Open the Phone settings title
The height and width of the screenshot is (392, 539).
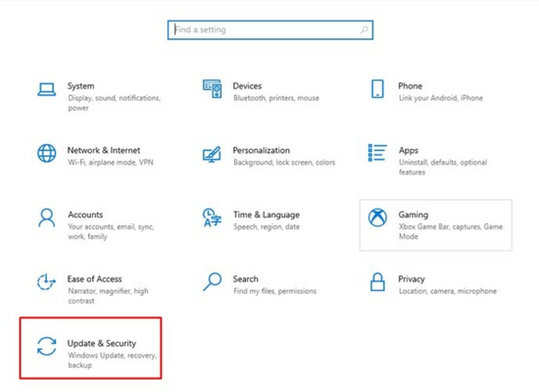(x=410, y=86)
